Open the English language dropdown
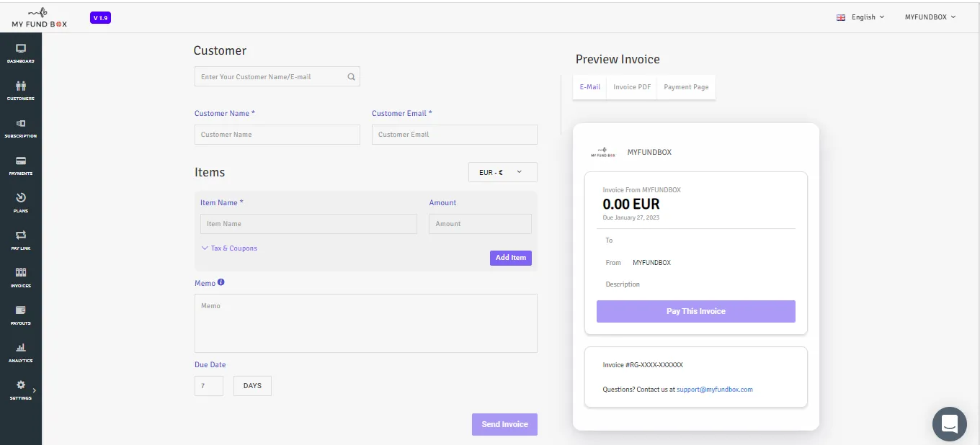The image size is (980, 445). point(860,17)
